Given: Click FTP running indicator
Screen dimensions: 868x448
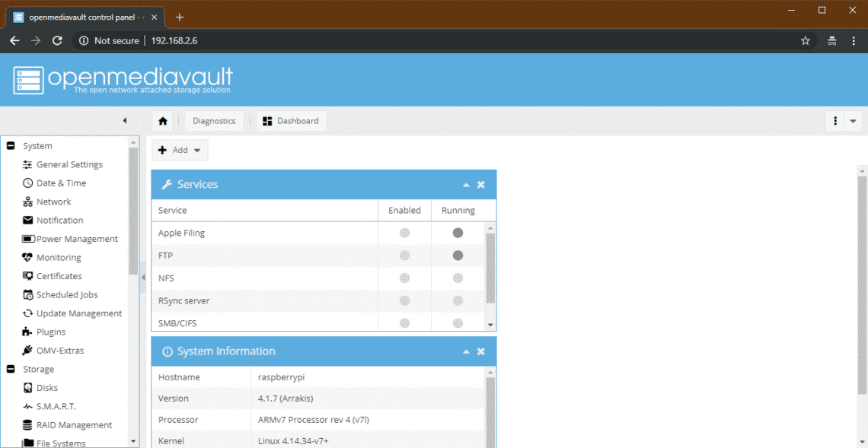Looking at the screenshot, I should (458, 256).
